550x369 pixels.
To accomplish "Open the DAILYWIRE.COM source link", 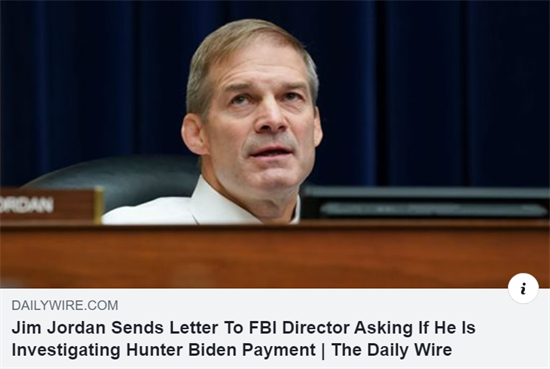I will point(65,305).
